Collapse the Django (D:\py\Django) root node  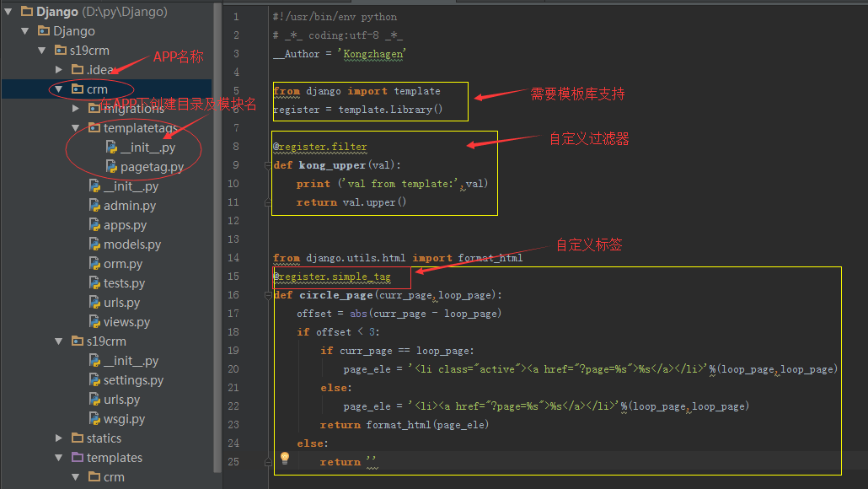(x=8, y=11)
